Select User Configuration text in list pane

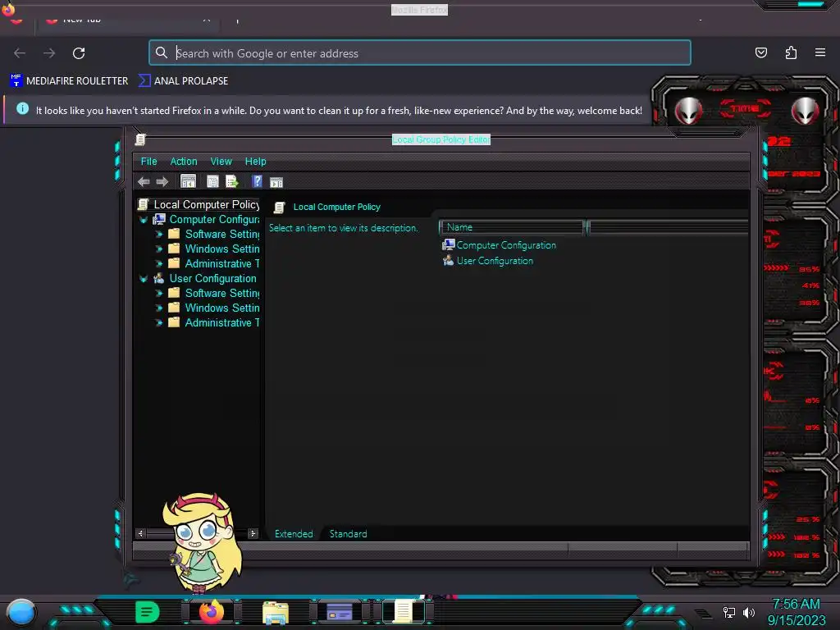pyautogui.click(x=495, y=261)
